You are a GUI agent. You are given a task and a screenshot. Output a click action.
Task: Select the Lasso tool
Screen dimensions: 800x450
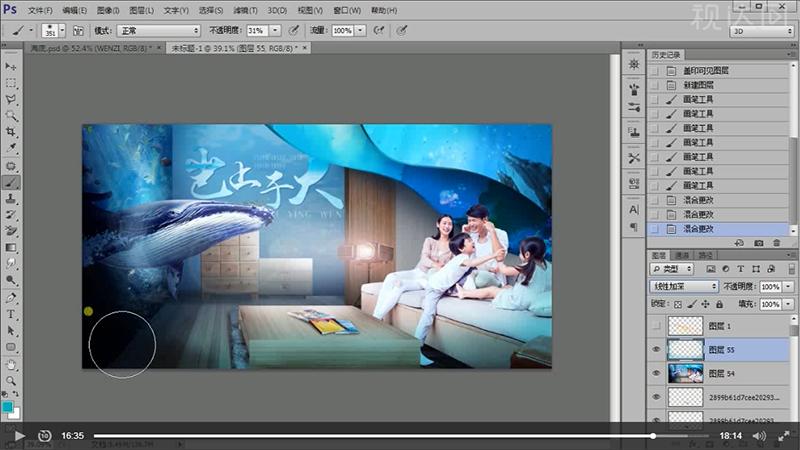[x=11, y=100]
